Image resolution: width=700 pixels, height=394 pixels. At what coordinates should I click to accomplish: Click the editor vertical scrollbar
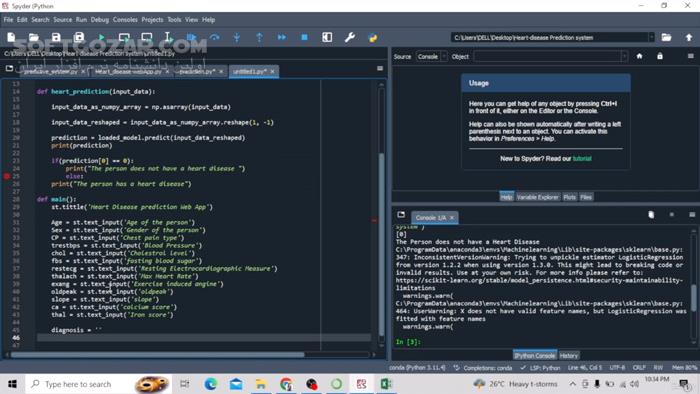[381, 245]
